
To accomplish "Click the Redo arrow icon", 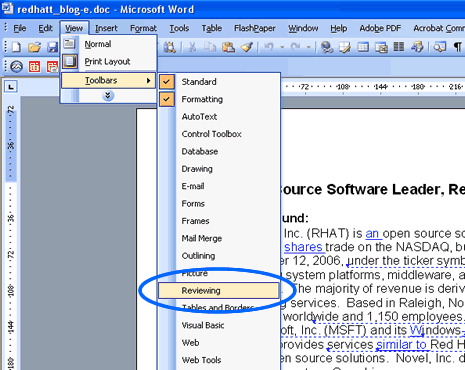I will point(295,47).
